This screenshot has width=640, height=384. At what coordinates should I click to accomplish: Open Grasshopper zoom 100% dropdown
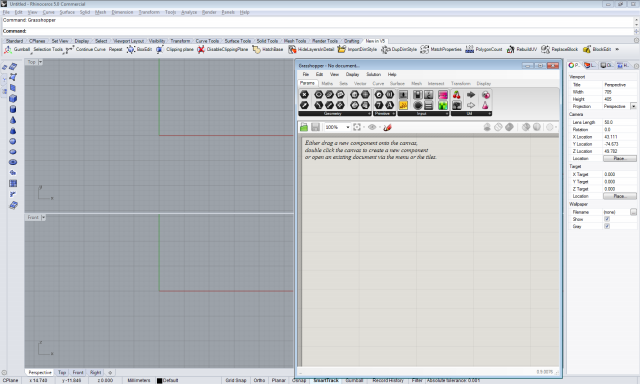[348, 127]
